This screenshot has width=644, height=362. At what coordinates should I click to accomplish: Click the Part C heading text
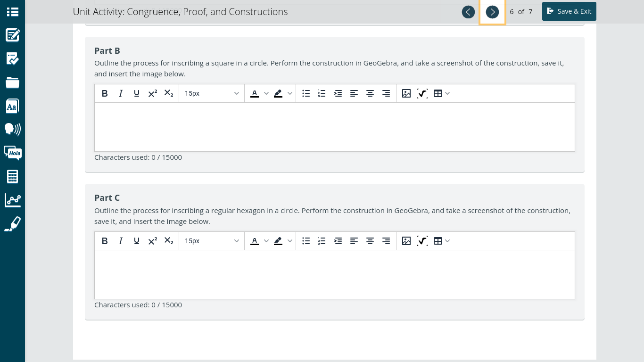[107, 197]
